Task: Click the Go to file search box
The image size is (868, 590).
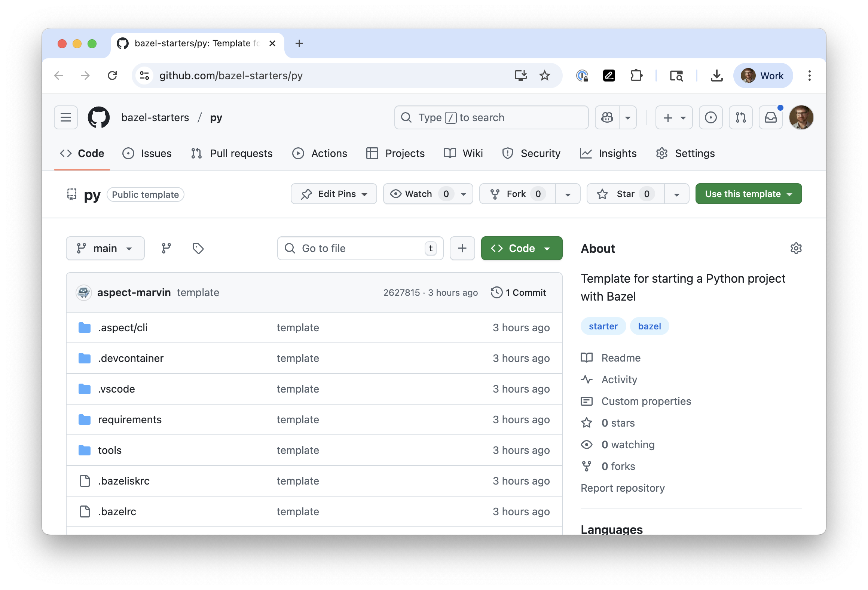Action: point(360,248)
